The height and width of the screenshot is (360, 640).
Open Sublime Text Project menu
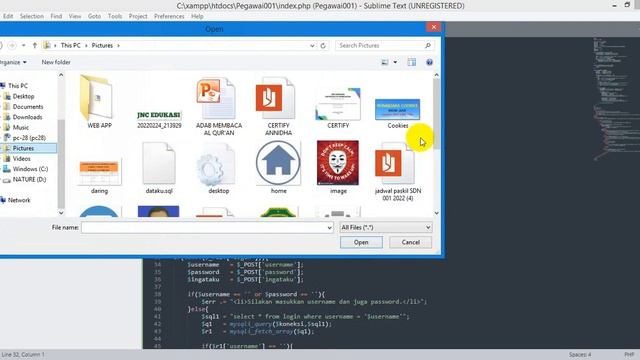pos(138,16)
